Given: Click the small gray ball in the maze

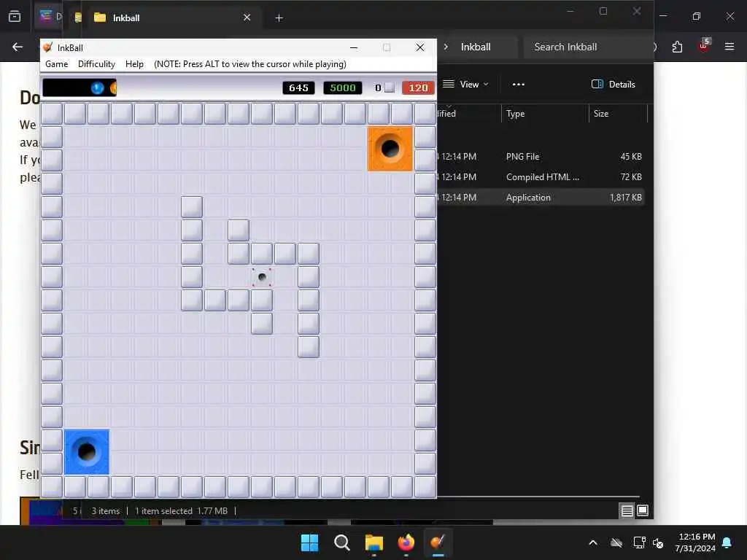Looking at the screenshot, I should click(262, 276).
